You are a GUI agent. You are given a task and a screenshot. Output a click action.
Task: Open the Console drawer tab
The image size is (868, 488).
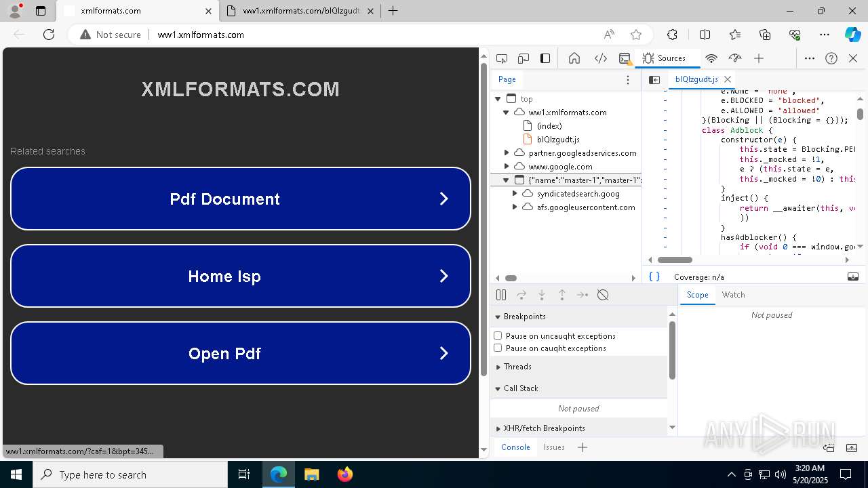pos(515,447)
